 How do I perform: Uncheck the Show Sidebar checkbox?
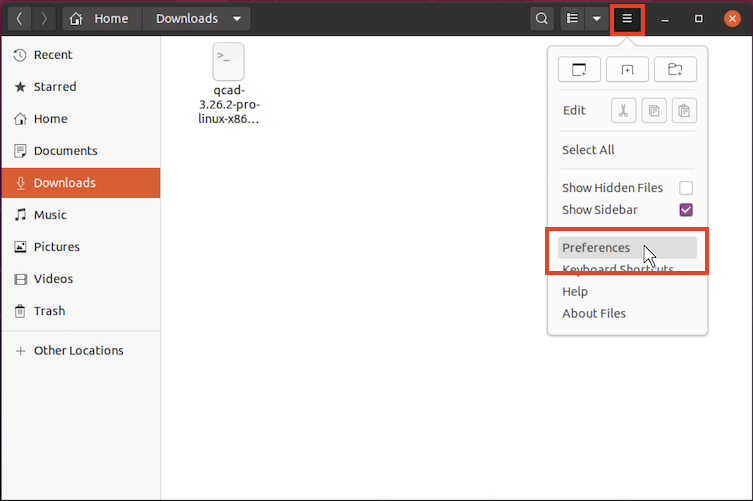pyautogui.click(x=686, y=210)
